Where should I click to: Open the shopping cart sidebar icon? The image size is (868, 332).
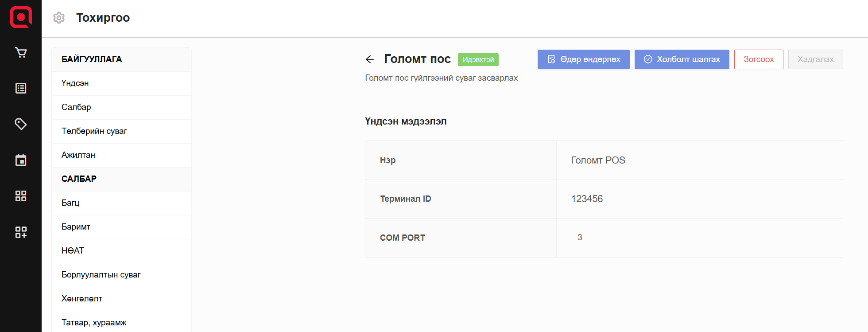(x=21, y=53)
